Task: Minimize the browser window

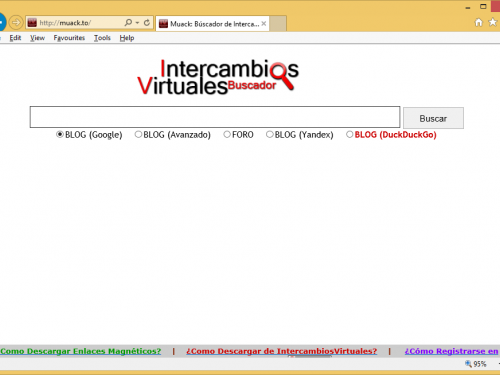Action: point(468,7)
